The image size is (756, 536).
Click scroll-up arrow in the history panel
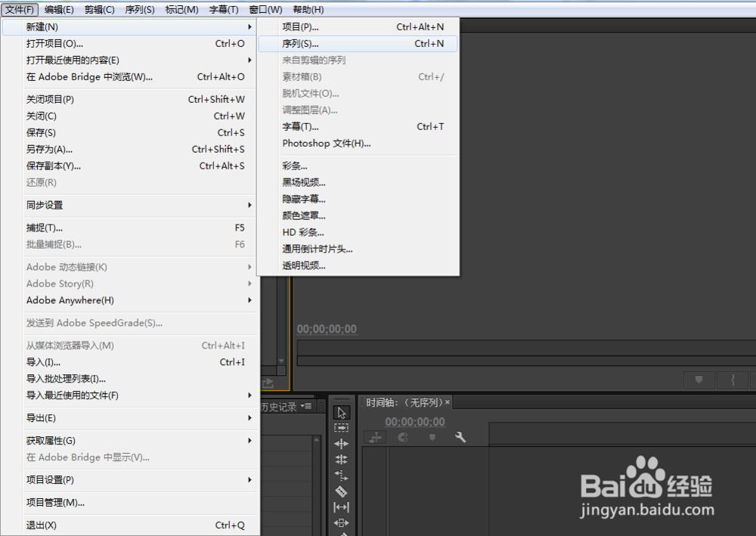[317, 439]
